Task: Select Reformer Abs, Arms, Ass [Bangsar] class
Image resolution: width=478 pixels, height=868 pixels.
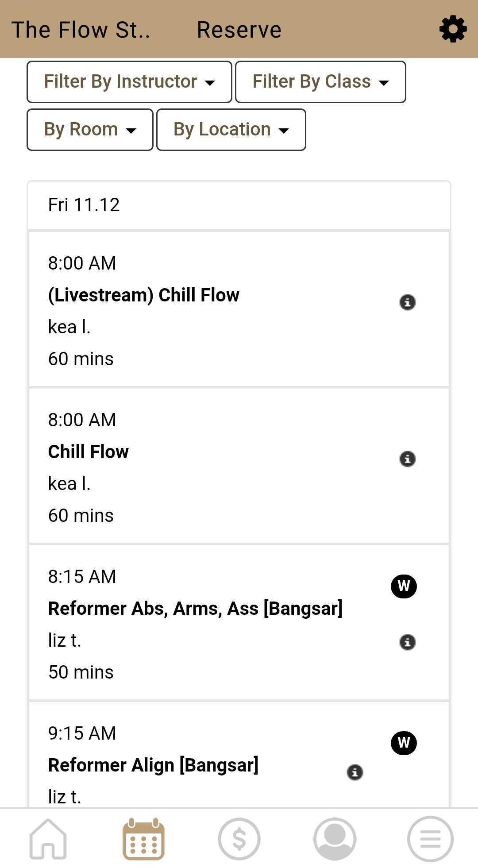Action: [x=195, y=609]
